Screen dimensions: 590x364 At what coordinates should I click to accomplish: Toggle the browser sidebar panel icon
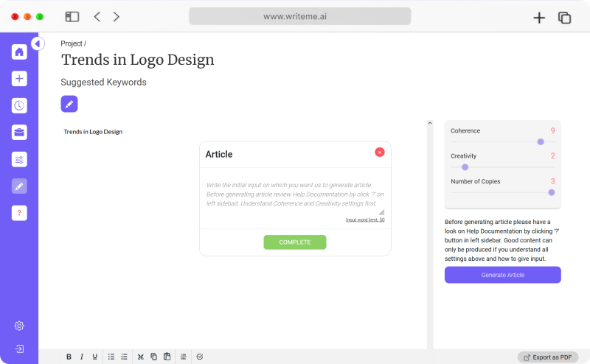click(x=72, y=16)
